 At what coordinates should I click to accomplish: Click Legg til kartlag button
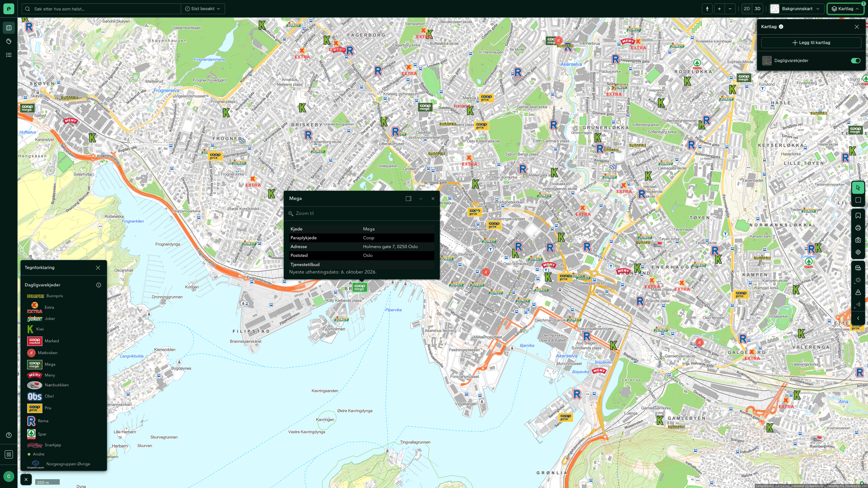pos(811,43)
